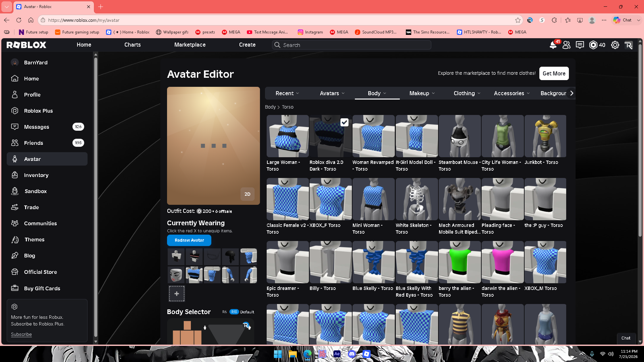The width and height of the screenshot is (644, 362).
Task: Open the Roblox settings gear
Action: pos(615,45)
